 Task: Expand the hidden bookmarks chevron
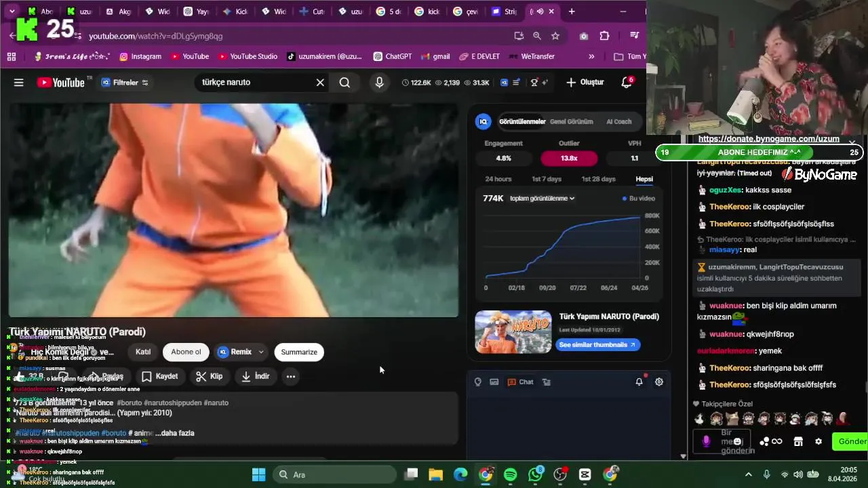point(591,56)
